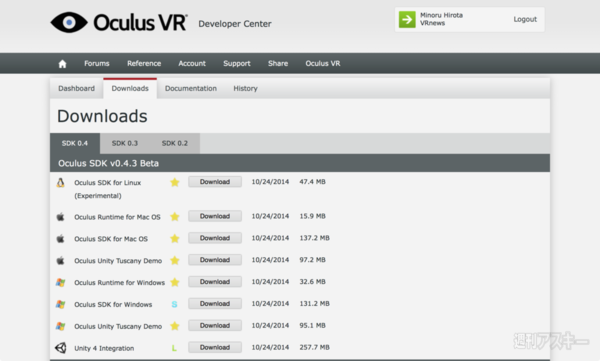Viewport: 600px width, 361px height.
Task: Click the Linux penguin icon
Action: coord(60,183)
